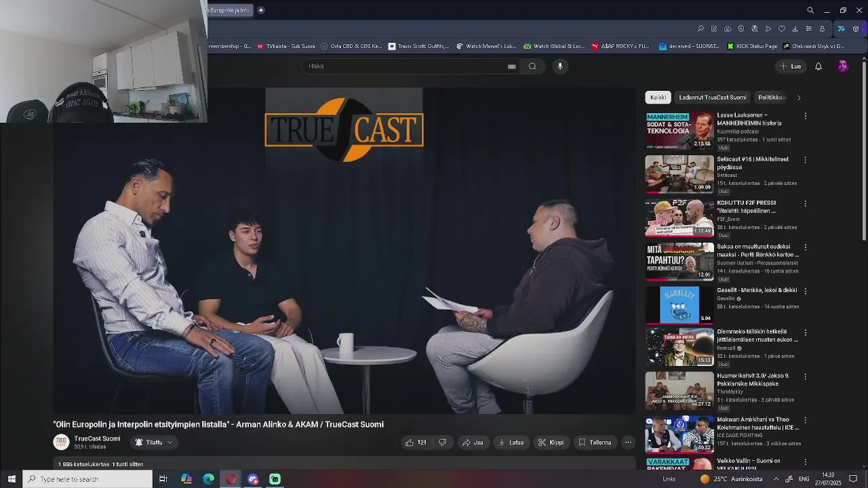Click the browser tab search magnifier icon
This screenshot has width=868, height=488.
point(810,10)
